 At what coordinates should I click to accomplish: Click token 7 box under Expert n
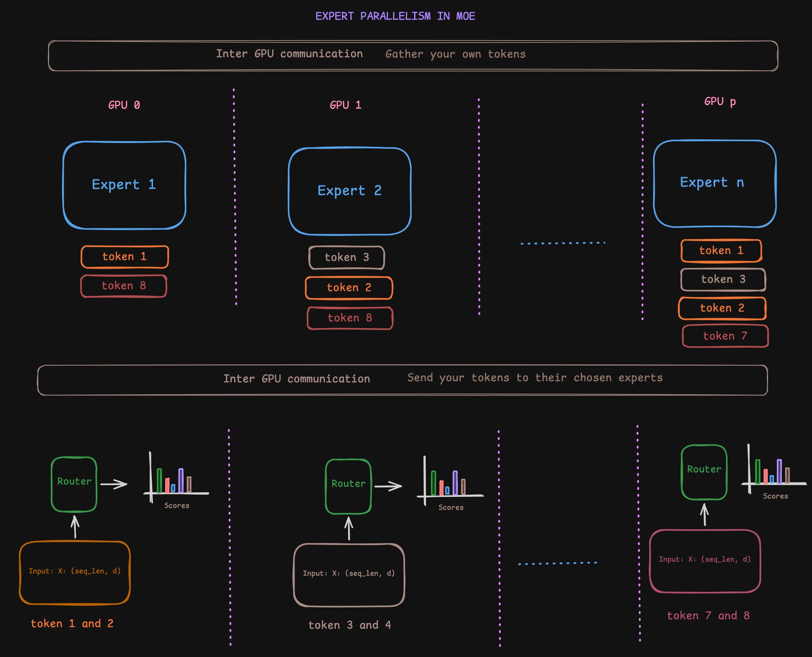pyautogui.click(x=725, y=336)
